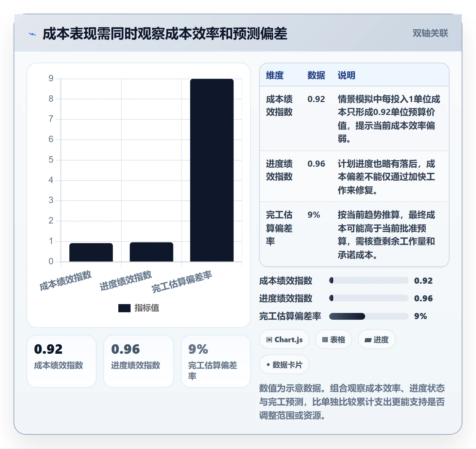Open the 0.96 进度绩效指数 data card
Image resolution: width=476 pixels, height=449 pixels.
coord(139,361)
